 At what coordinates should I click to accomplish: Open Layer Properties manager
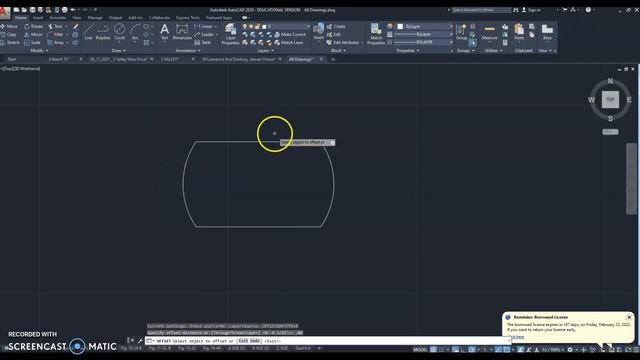coord(231,33)
